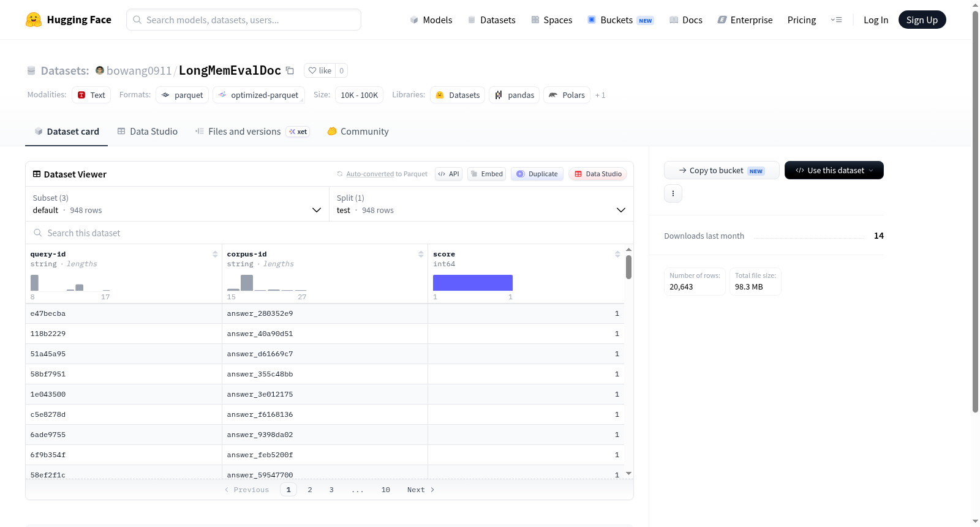Switch to the Dataset card tab
Viewport: 980px width, 527px height.
(66, 131)
